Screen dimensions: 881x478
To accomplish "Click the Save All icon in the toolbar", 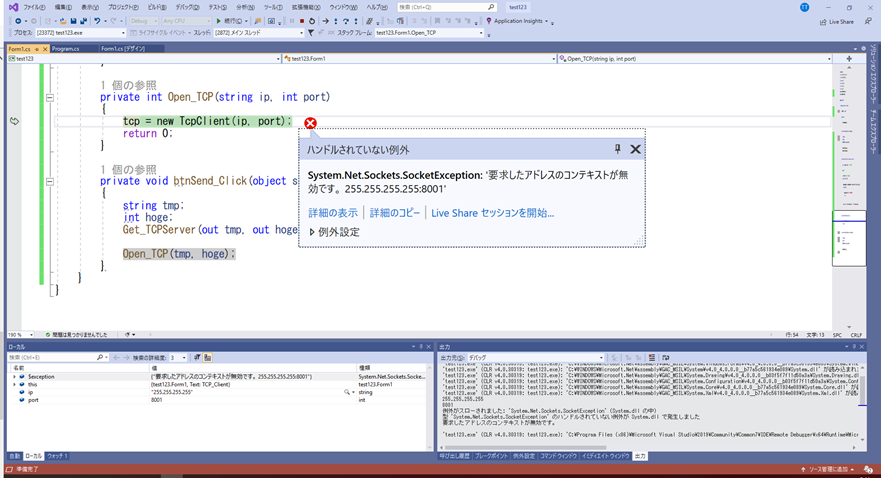I will tap(83, 21).
